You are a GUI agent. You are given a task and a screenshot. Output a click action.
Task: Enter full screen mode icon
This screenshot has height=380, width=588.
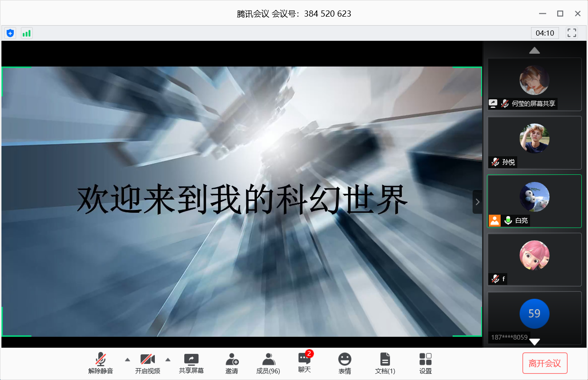pyautogui.click(x=572, y=33)
